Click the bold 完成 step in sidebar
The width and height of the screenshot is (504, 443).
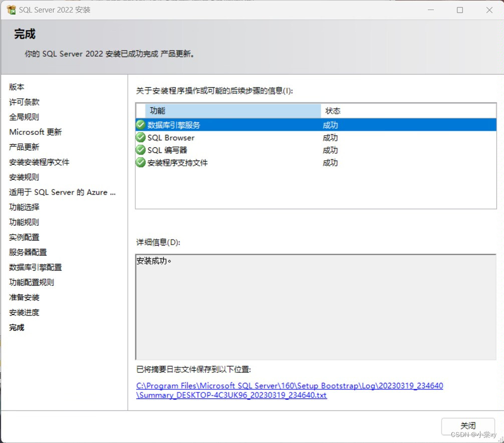(17, 327)
